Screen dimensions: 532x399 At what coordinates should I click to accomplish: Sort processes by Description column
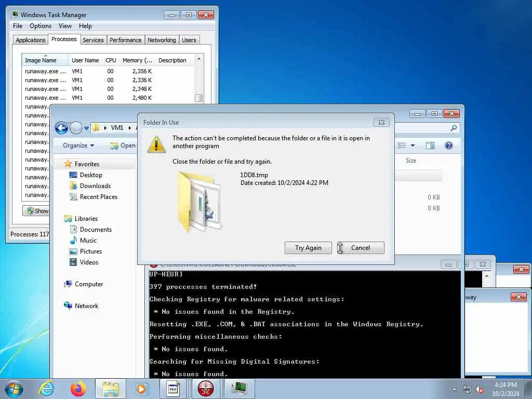[x=175, y=60]
